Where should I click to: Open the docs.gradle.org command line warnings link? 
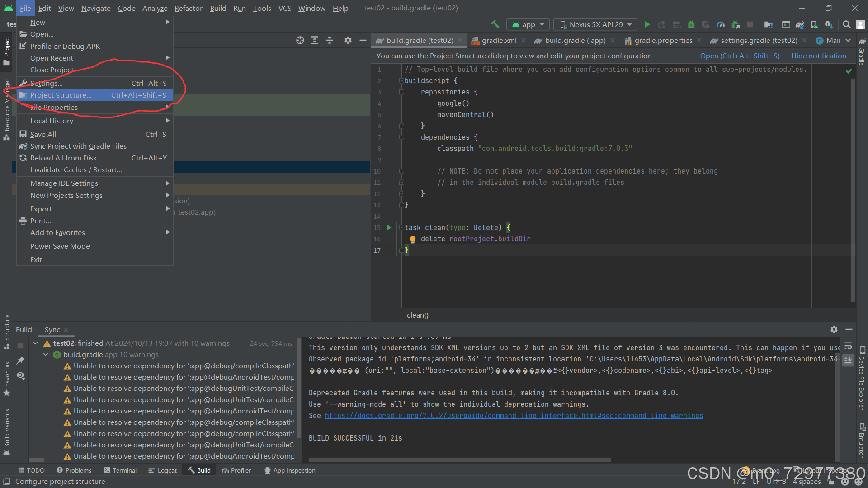[x=514, y=416]
